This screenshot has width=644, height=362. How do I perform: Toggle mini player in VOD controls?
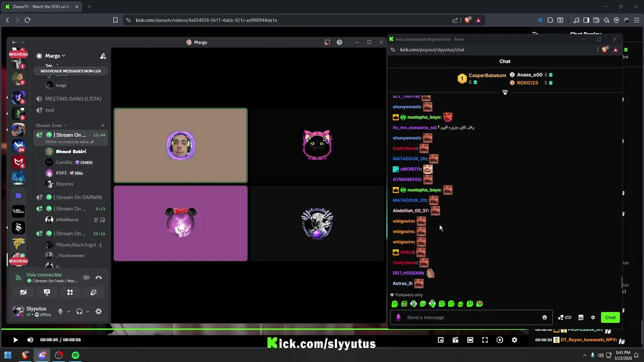441,340
